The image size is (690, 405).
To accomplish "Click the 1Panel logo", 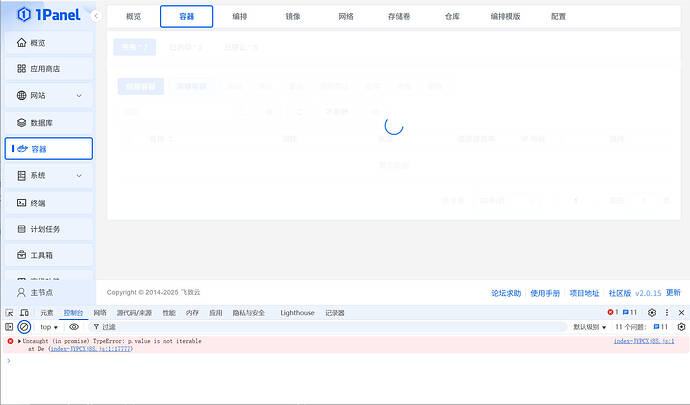I will tap(43, 16).
